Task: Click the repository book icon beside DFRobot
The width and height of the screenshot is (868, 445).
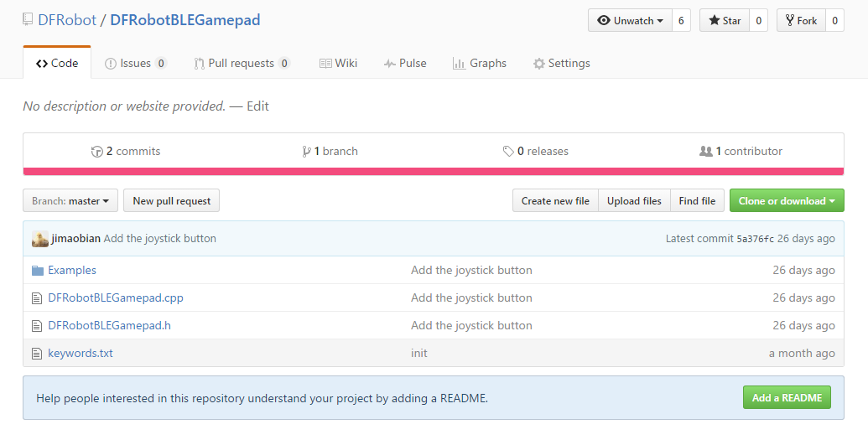Action: 28,19
